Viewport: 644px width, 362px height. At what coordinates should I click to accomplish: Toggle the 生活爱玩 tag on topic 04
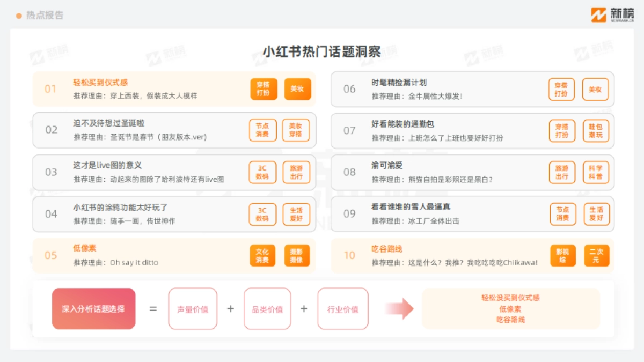[x=296, y=214]
